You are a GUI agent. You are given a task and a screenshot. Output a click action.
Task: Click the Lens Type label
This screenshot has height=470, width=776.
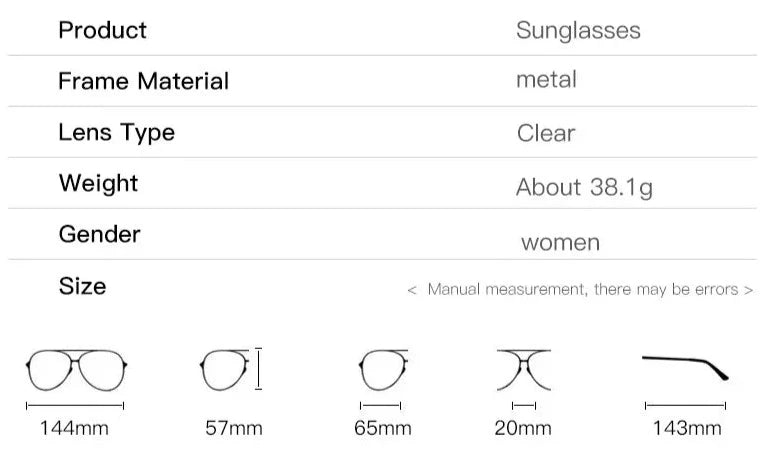click(116, 132)
